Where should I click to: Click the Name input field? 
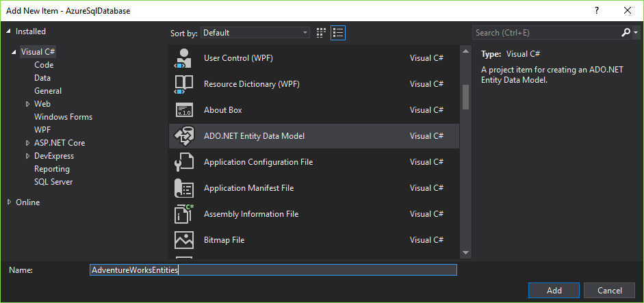[273, 269]
